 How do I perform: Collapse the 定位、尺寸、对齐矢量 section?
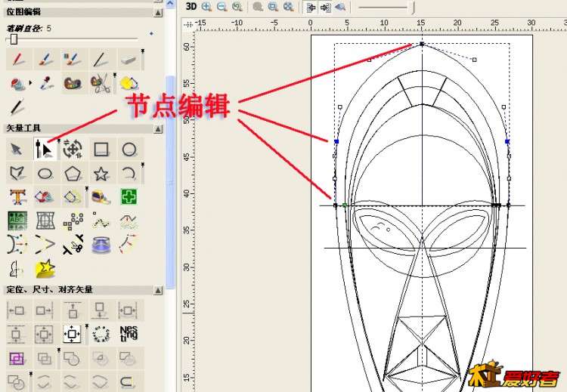point(158,290)
